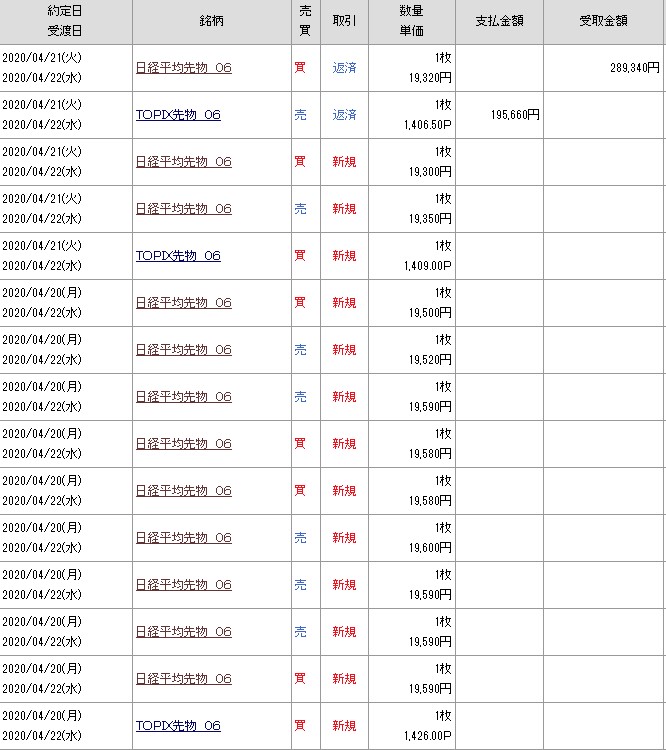
Task: Click 返済 label in the 1,406.50P row
Action: tap(345, 115)
